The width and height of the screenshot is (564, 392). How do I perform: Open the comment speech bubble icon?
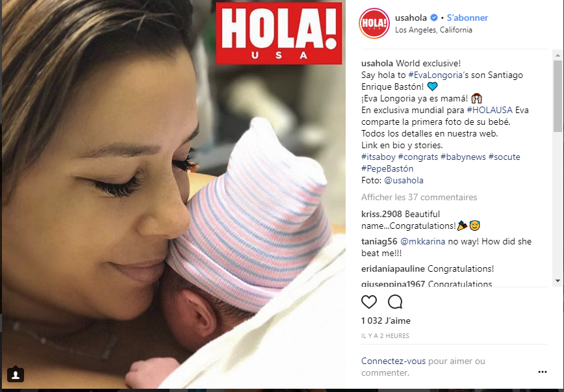pos(395,302)
